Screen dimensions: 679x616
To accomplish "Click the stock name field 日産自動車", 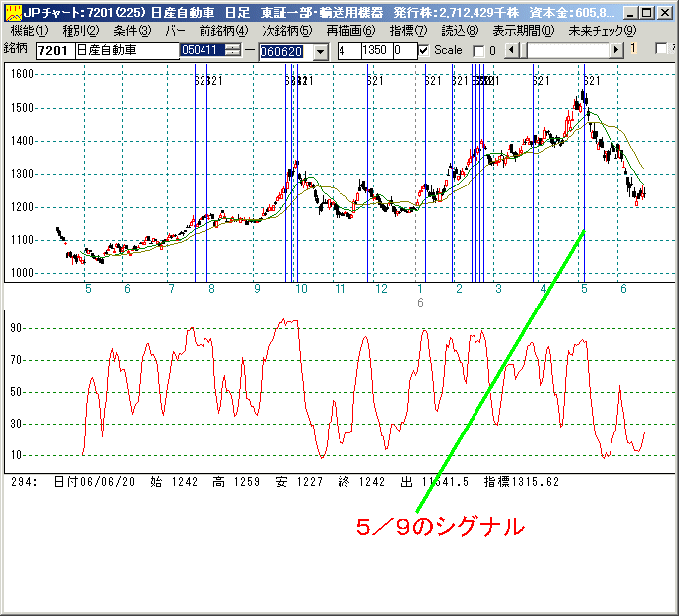I will click(x=127, y=51).
